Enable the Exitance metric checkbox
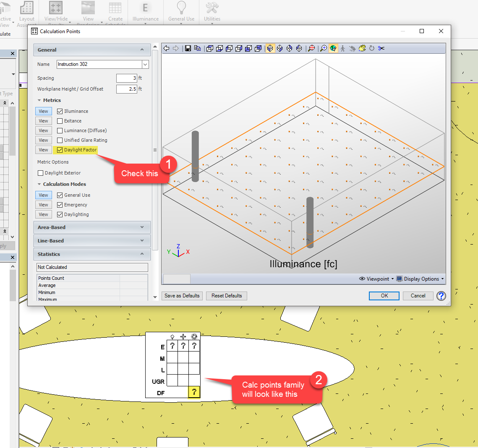This screenshot has width=478, height=448. pos(60,121)
